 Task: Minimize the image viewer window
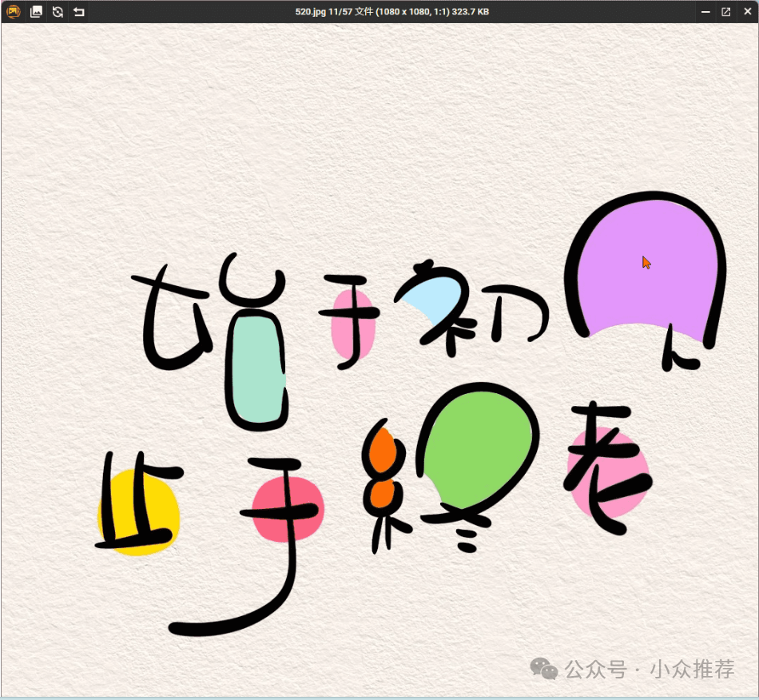click(x=705, y=12)
